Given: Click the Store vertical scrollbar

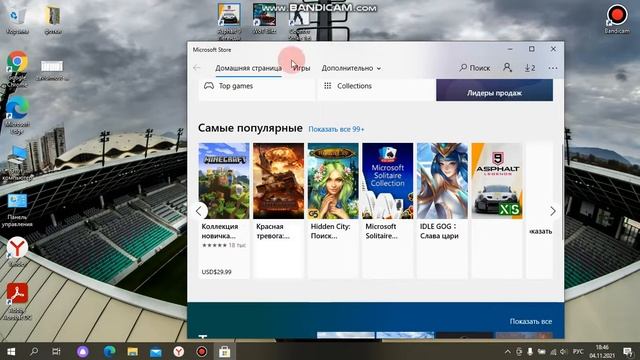Looking at the screenshot, I should click(x=562, y=192).
